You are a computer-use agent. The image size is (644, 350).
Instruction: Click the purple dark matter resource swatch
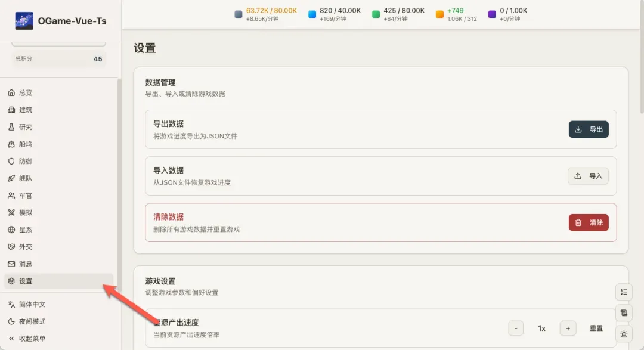pyautogui.click(x=492, y=14)
